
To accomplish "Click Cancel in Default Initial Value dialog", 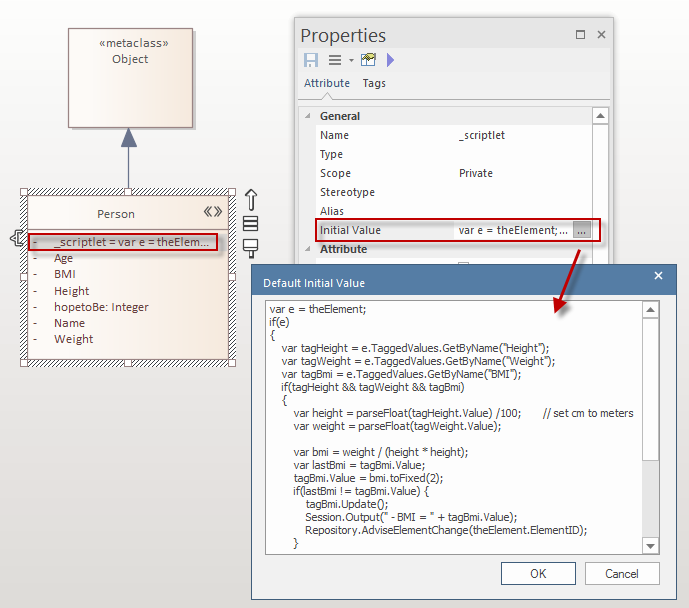I will (622, 574).
